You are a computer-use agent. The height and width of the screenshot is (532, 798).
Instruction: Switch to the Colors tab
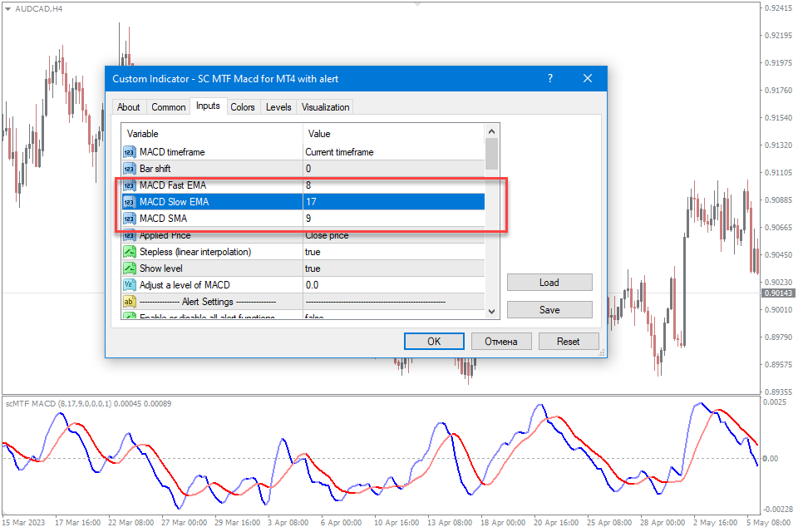tap(243, 107)
